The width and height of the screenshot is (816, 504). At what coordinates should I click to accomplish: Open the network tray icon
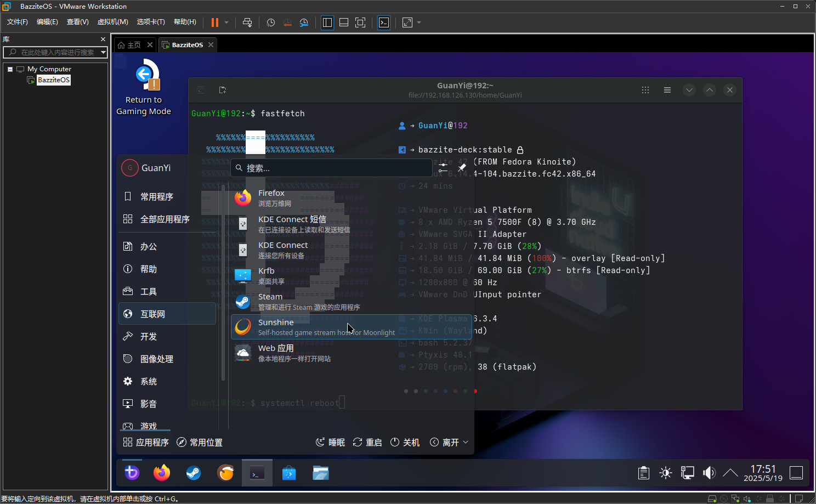687,473
